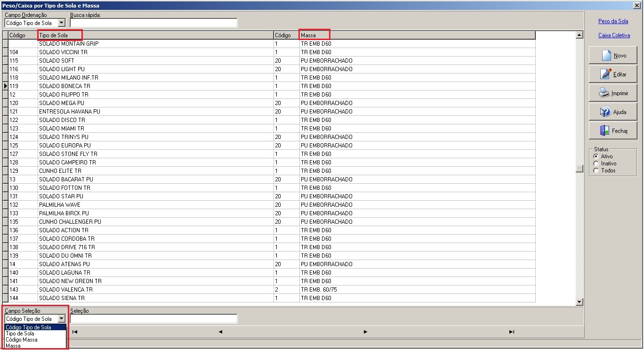Choose Tipo de Sola in dropdown list

pyautogui.click(x=35, y=334)
